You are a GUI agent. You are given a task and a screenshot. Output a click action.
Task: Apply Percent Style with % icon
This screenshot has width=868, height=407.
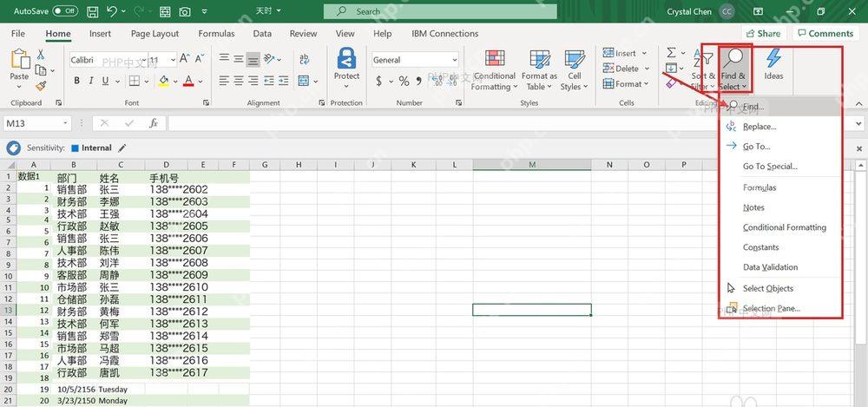[x=404, y=82]
